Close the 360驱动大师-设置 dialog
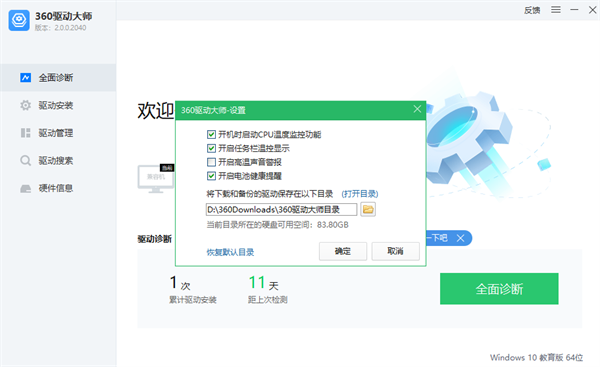 pyautogui.click(x=417, y=109)
